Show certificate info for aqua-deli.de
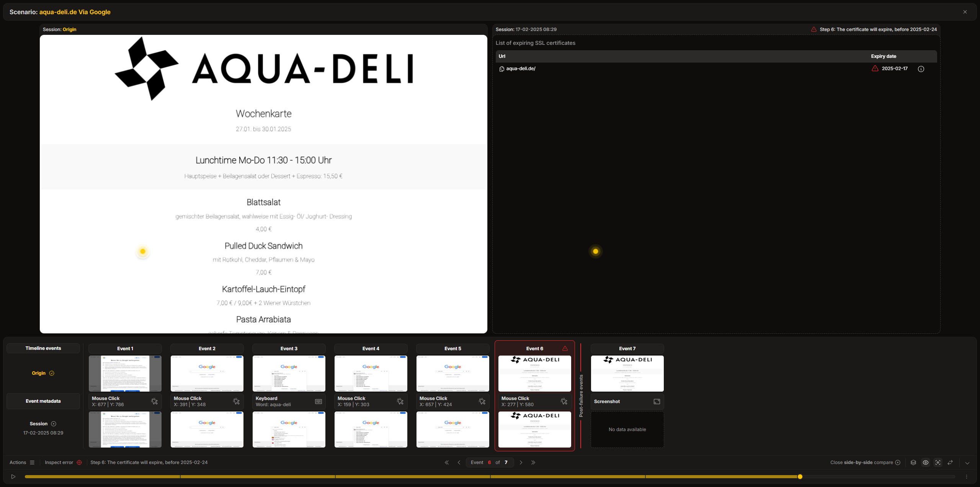The image size is (980, 487). pyautogui.click(x=921, y=69)
